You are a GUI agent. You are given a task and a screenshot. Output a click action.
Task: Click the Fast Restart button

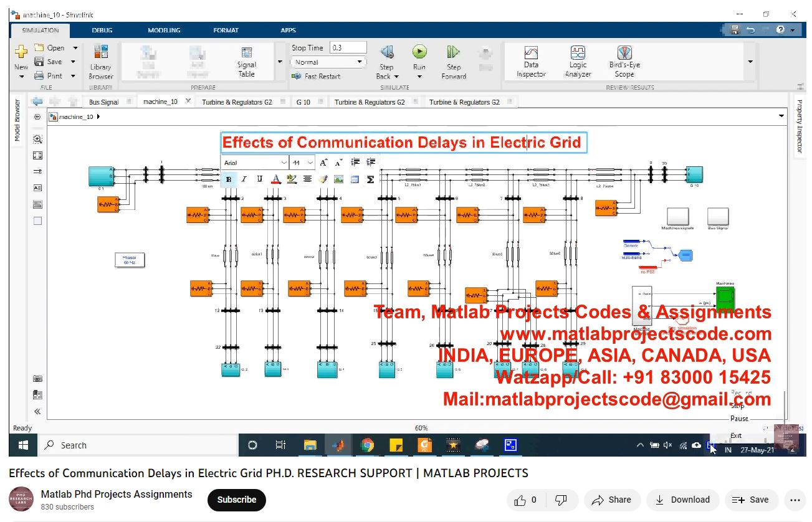(317, 76)
